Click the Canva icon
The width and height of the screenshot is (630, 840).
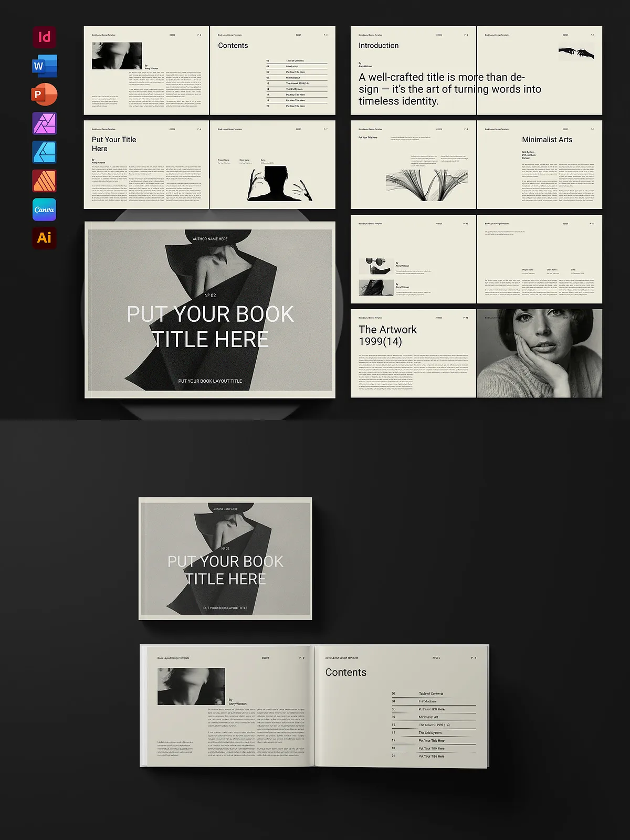[x=44, y=209]
